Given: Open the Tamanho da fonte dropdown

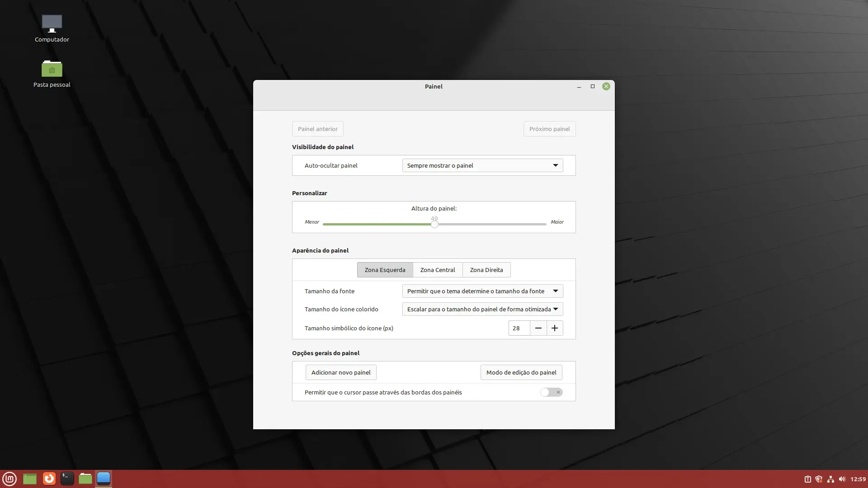Looking at the screenshot, I should point(483,291).
